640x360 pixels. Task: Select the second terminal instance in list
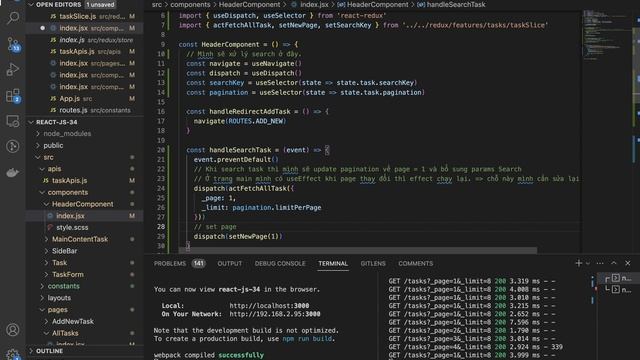(619, 289)
